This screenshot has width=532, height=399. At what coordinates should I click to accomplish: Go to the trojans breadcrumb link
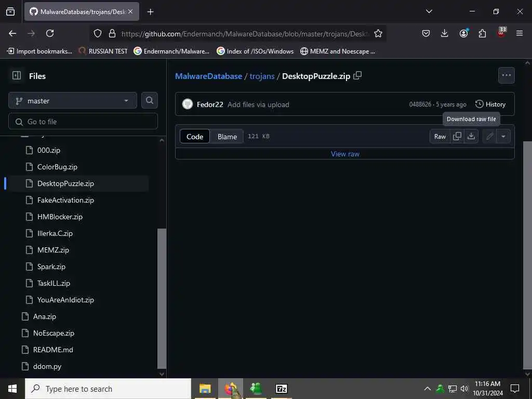(262, 76)
